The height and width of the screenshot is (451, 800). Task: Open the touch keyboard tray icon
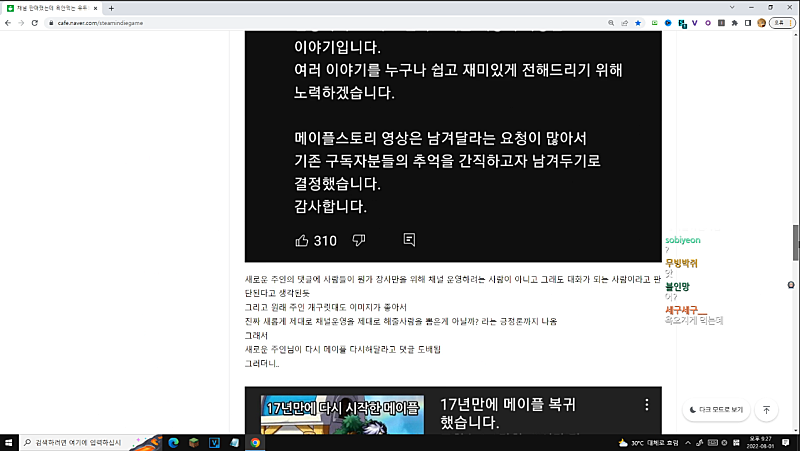click(712, 443)
